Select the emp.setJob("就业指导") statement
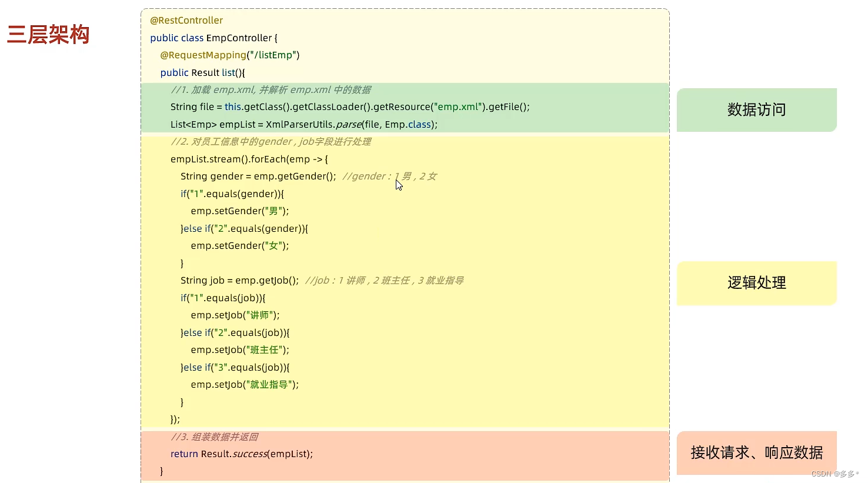 [245, 384]
